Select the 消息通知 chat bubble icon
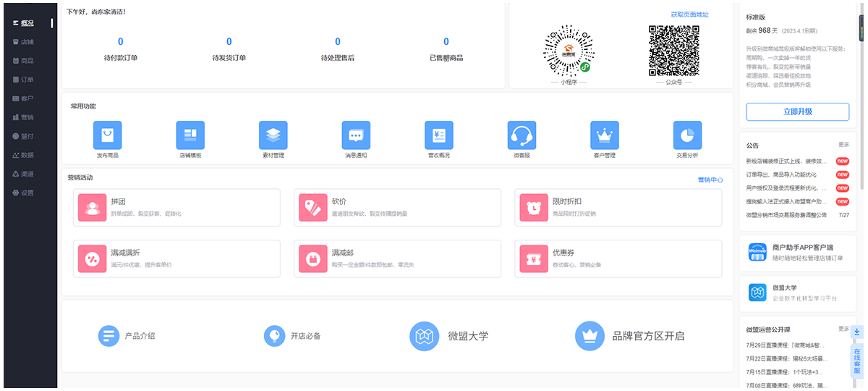The height and width of the screenshot is (391, 868). (x=356, y=135)
